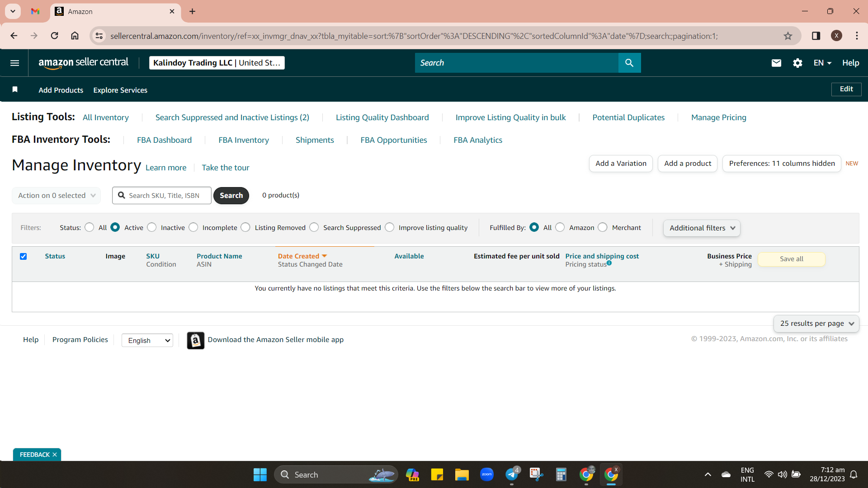Open the site information icon in address bar
868x488 pixels.
pos(99,36)
